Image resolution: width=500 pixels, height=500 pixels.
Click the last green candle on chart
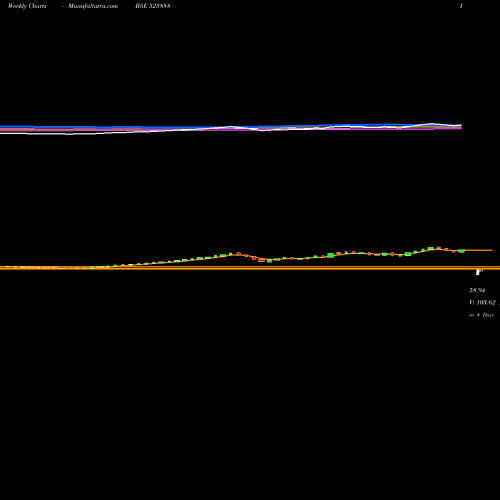pos(461,251)
